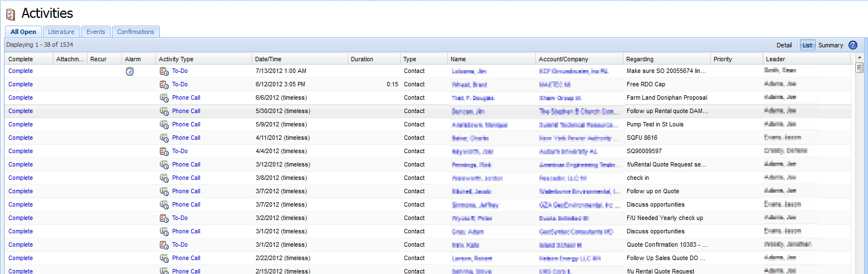
Task: Open the Confirmations tab
Action: tap(135, 32)
